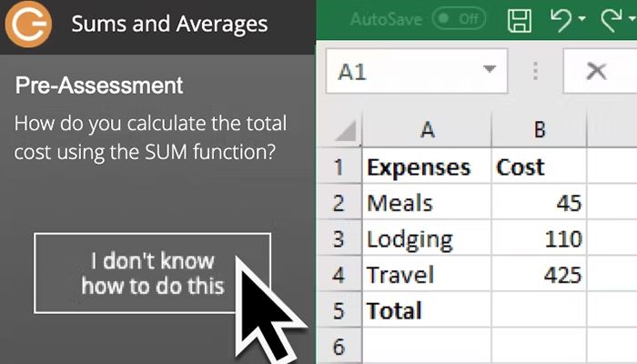Open the Name Box dropdown arrow
This screenshot has width=637, height=364.
tap(490, 69)
